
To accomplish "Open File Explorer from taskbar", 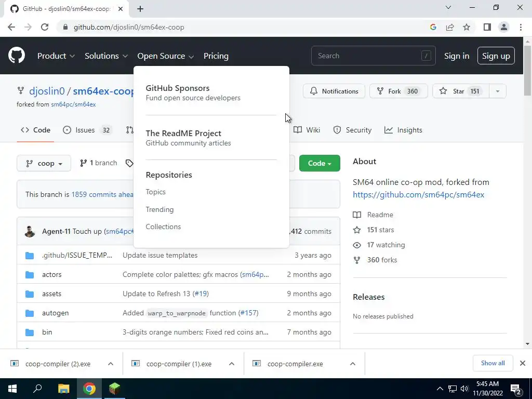I will point(63,389).
